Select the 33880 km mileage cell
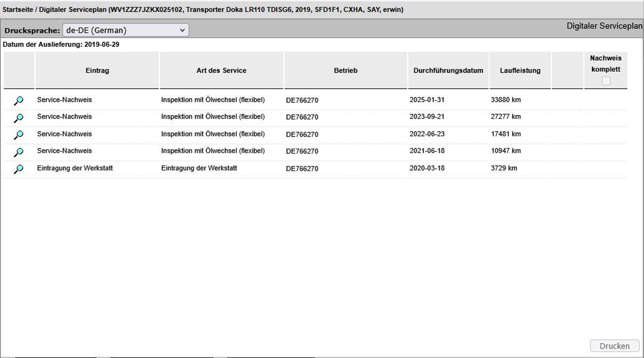The width and height of the screenshot is (644, 358). pyautogui.click(x=506, y=100)
